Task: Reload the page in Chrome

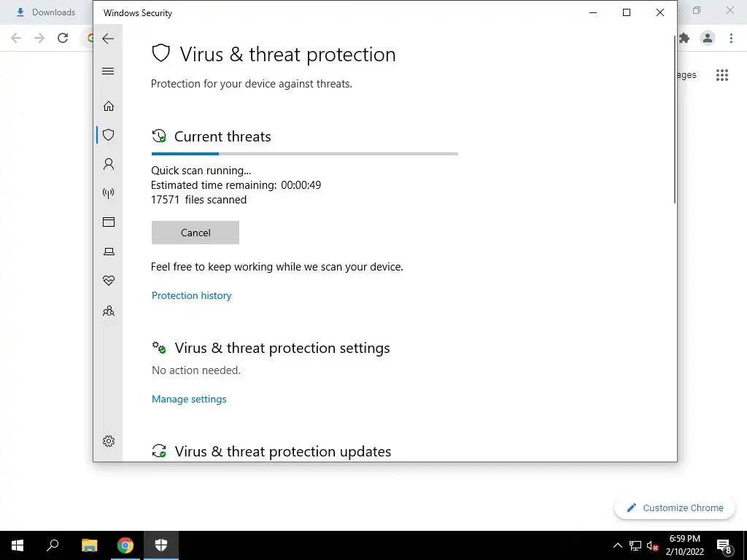Action: point(63,38)
